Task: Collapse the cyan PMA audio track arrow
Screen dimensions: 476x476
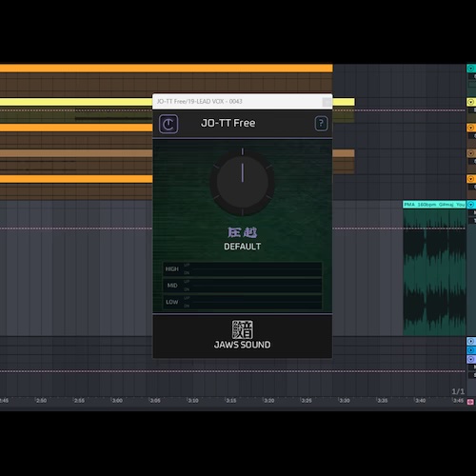Action: [471, 205]
